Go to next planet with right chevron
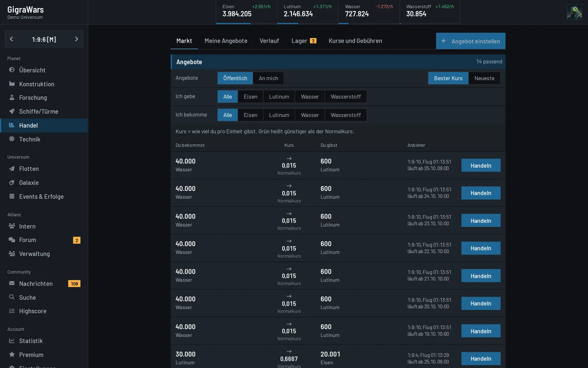588x368 pixels. [76, 39]
